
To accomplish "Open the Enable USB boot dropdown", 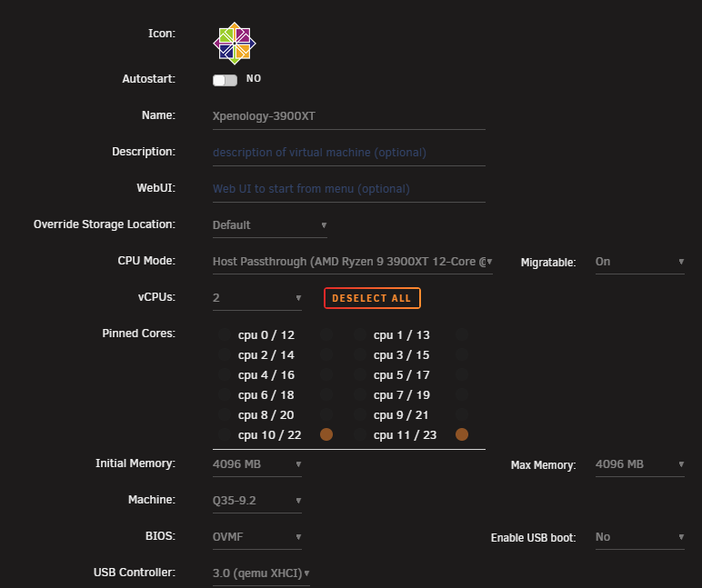I will 640,537.
